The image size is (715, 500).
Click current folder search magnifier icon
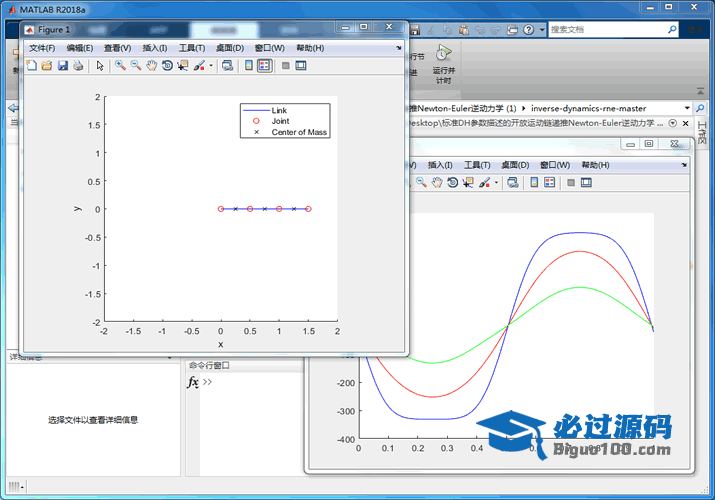coord(700,108)
